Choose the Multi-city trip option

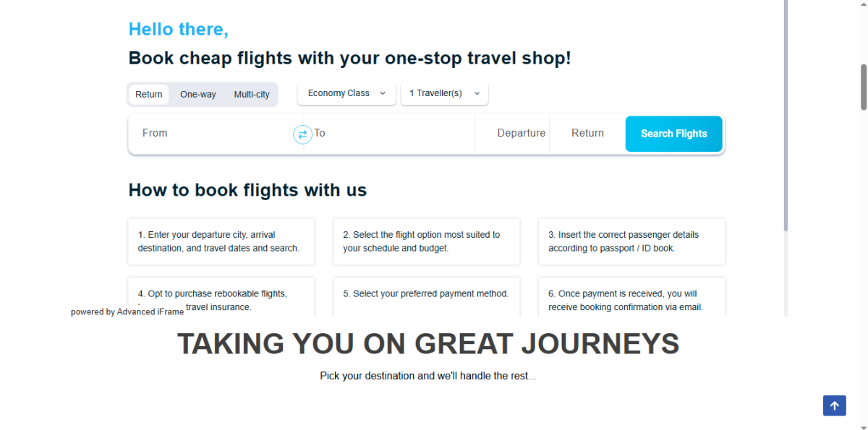252,95
